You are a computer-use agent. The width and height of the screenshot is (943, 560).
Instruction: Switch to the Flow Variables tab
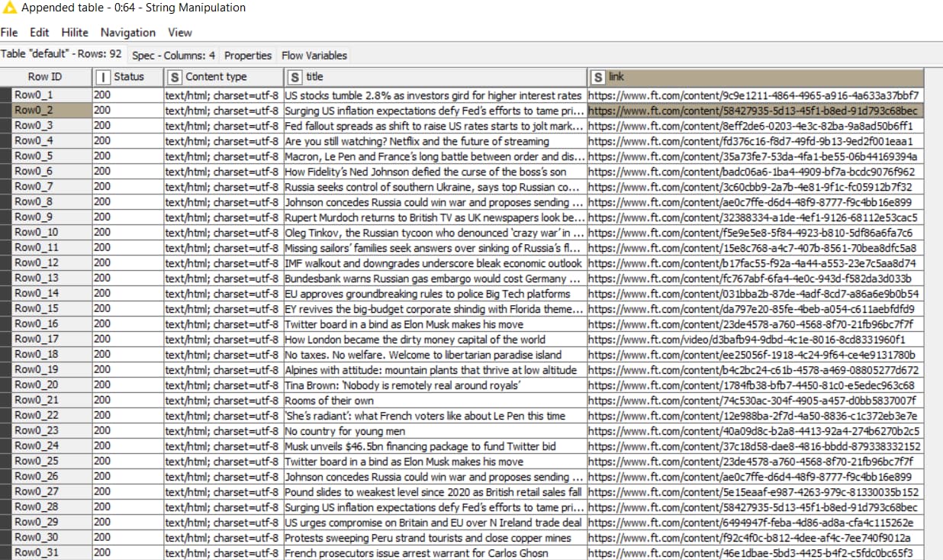pos(315,55)
